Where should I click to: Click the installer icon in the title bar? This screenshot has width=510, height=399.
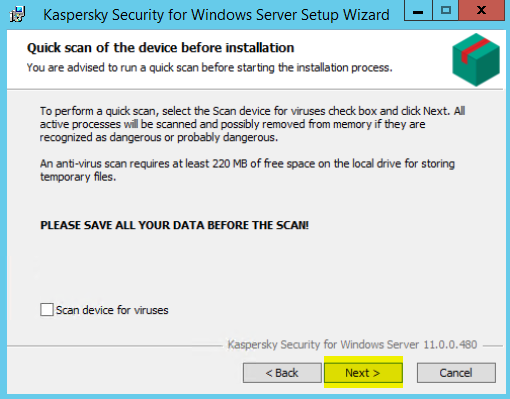click(17, 14)
